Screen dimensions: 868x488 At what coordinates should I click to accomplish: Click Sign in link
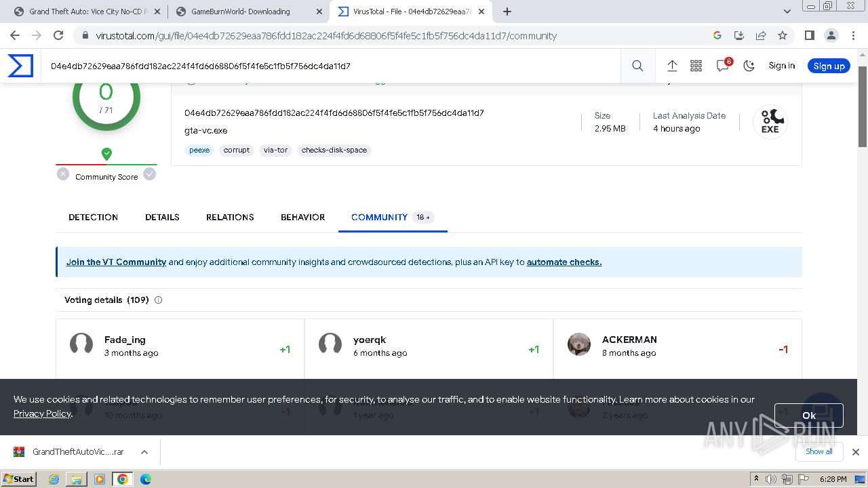(781, 66)
